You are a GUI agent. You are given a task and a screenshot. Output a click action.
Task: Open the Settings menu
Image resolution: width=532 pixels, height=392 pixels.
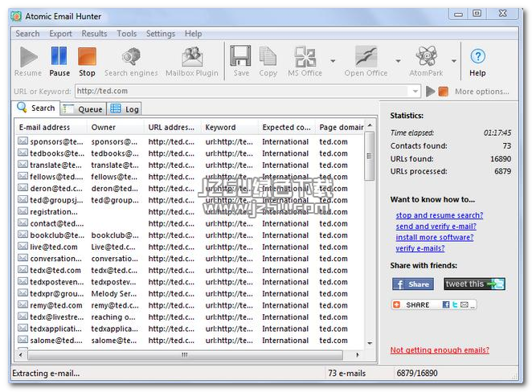tap(161, 34)
